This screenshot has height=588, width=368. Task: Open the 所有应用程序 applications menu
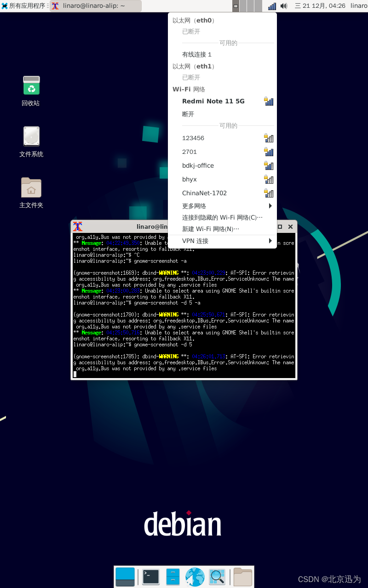[24, 6]
